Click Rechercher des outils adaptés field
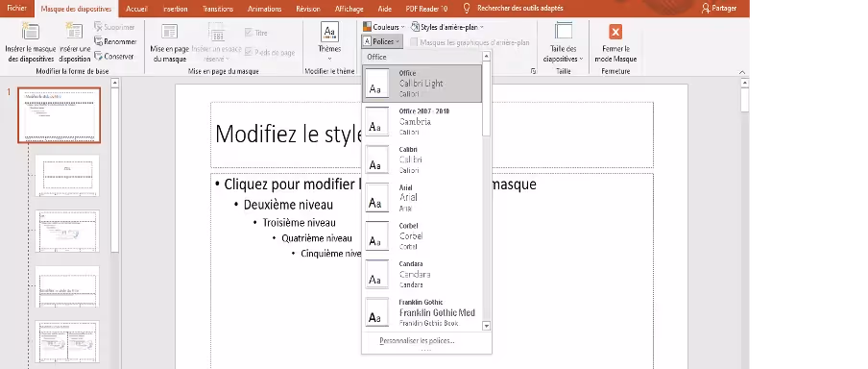868x369 pixels. (519, 9)
